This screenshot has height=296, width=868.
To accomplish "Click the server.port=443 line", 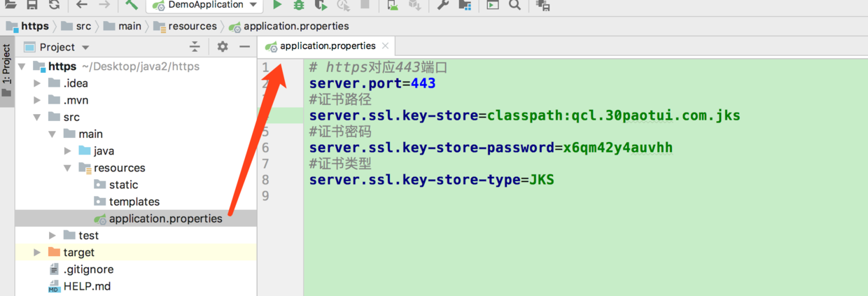I will pyautogui.click(x=372, y=83).
